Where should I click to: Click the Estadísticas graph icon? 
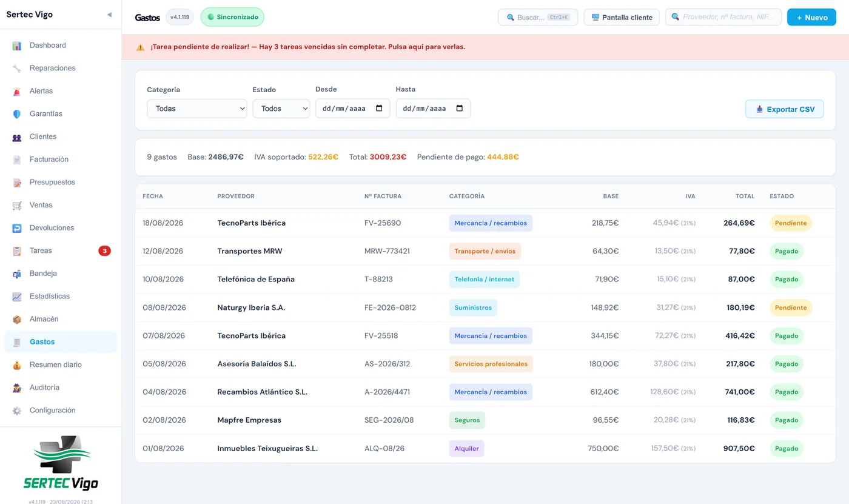(x=17, y=297)
